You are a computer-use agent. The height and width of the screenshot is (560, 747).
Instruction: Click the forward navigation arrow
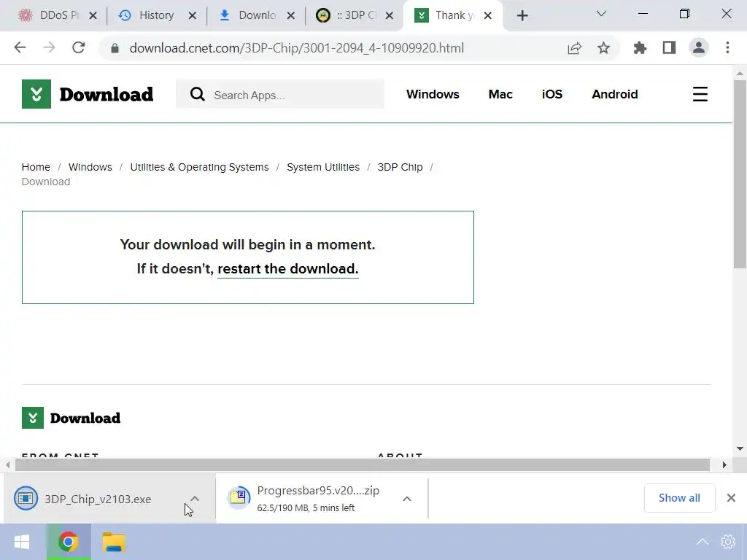click(x=49, y=47)
